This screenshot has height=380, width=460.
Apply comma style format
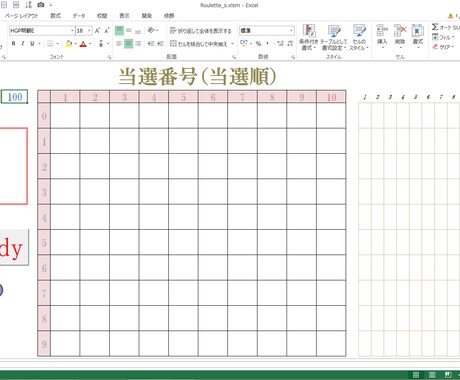(x=267, y=43)
